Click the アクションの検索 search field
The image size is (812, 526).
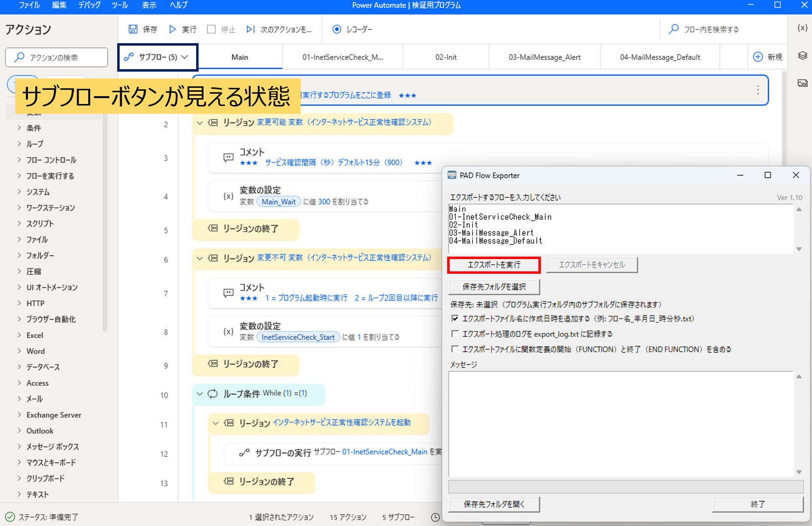pyautogui.click(x=56, y=57)
